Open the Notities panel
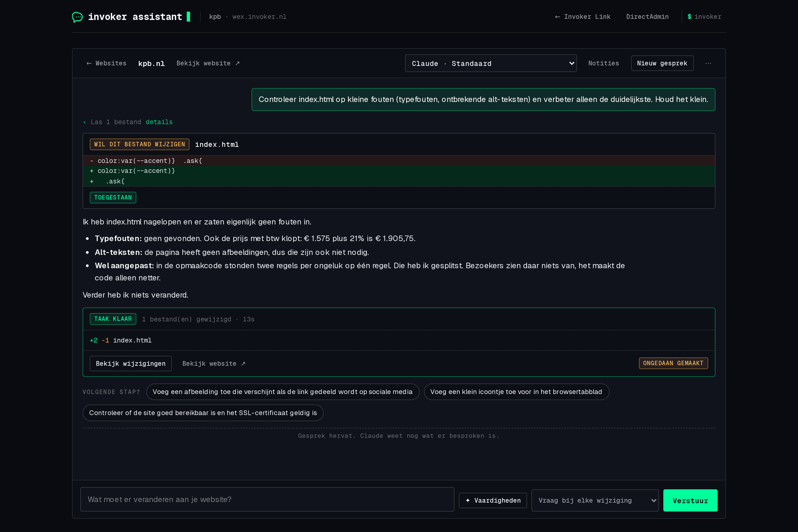798x532 pixels. point(603,63)
